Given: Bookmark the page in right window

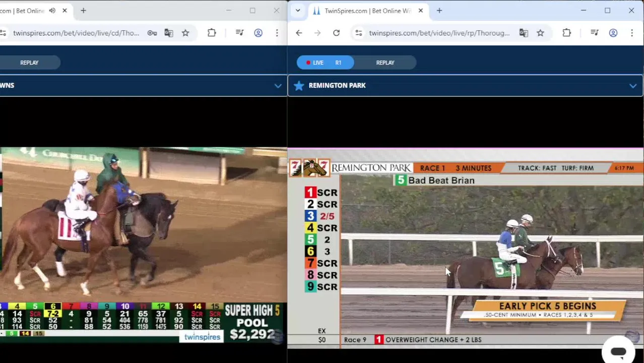Looking at the screenshot, I should pyautogui.click(x=540, y=33).
